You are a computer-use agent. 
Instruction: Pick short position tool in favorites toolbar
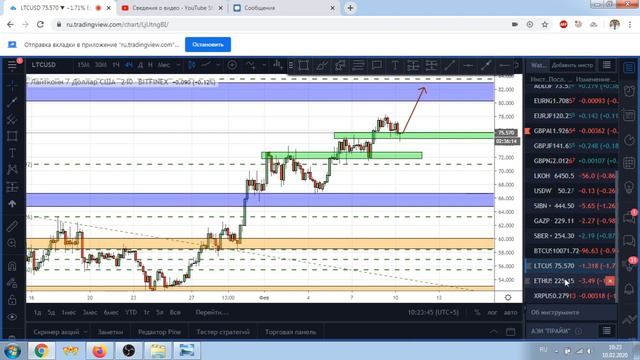[x=431, y=65]
